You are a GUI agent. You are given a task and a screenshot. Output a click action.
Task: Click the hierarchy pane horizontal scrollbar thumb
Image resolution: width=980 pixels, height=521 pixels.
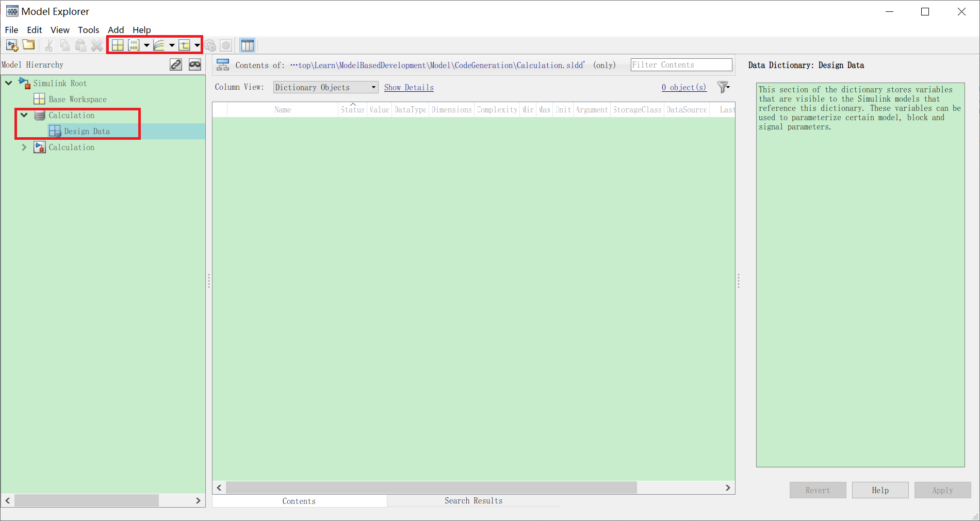tap(87, 500)
